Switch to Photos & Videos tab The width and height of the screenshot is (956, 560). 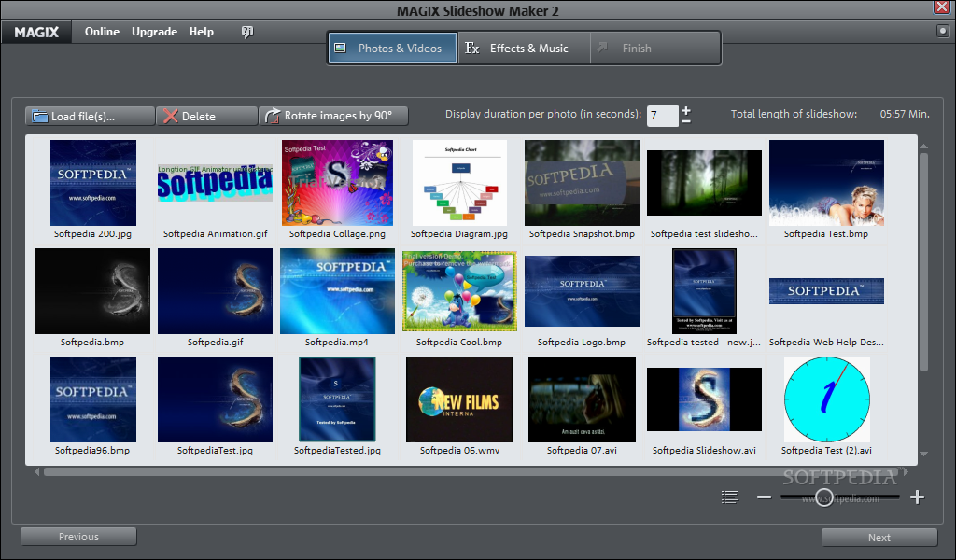[x=393, y=49]
